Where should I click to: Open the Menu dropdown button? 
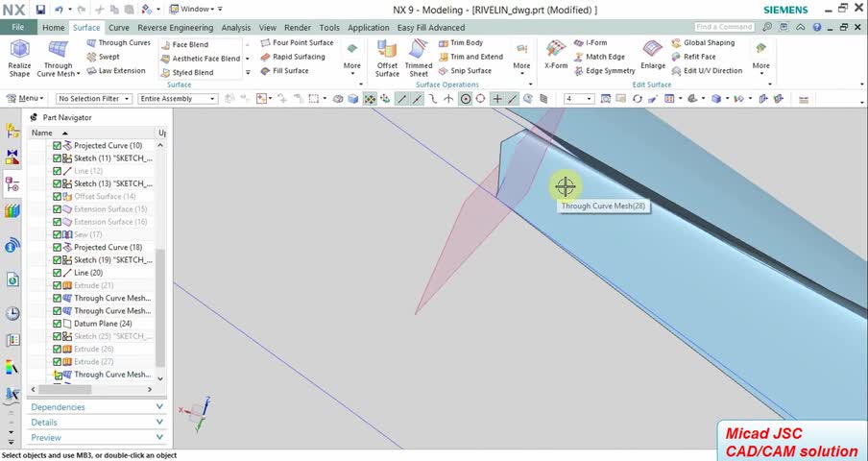pyautogui.click(x=26, y=99)
